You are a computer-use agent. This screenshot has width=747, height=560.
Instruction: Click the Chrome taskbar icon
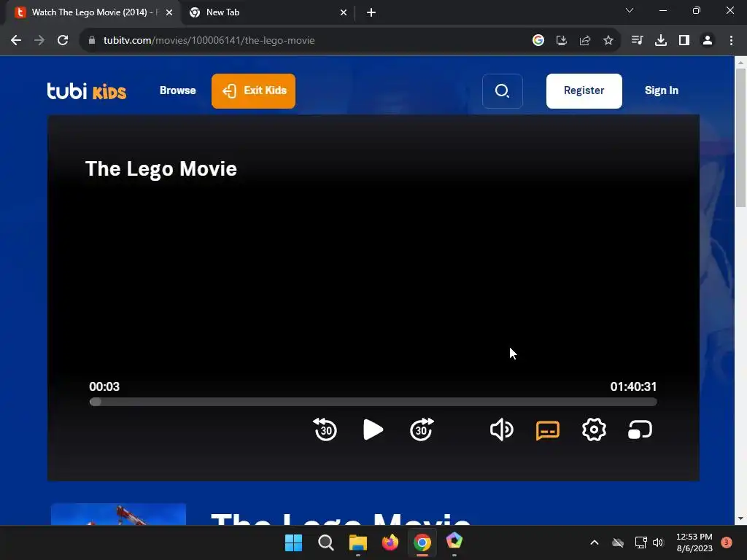pos(422,542)
